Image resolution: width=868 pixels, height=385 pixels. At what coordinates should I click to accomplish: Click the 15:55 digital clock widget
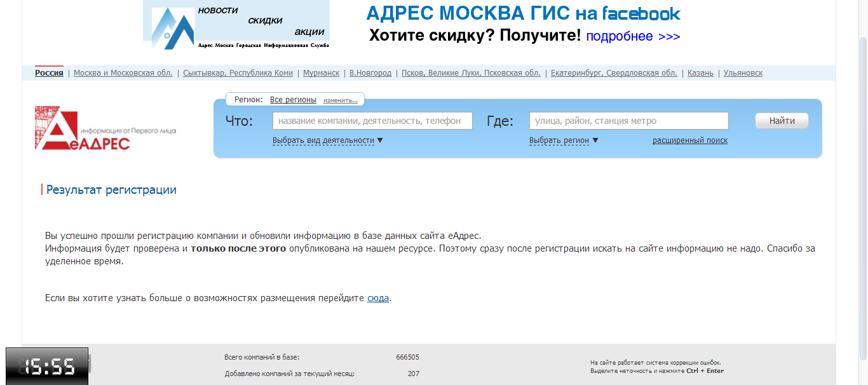pyautogui.click(x=47, y=366)
